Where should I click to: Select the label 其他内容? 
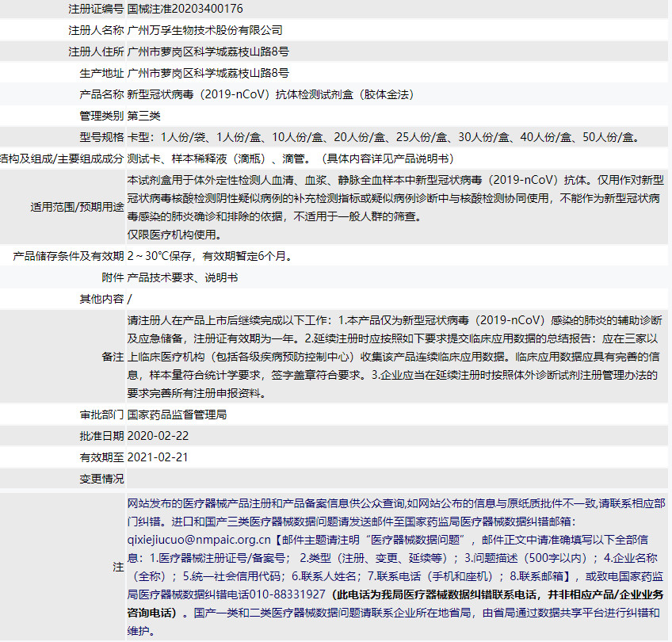pyautogui.click(x=101, y=299)
